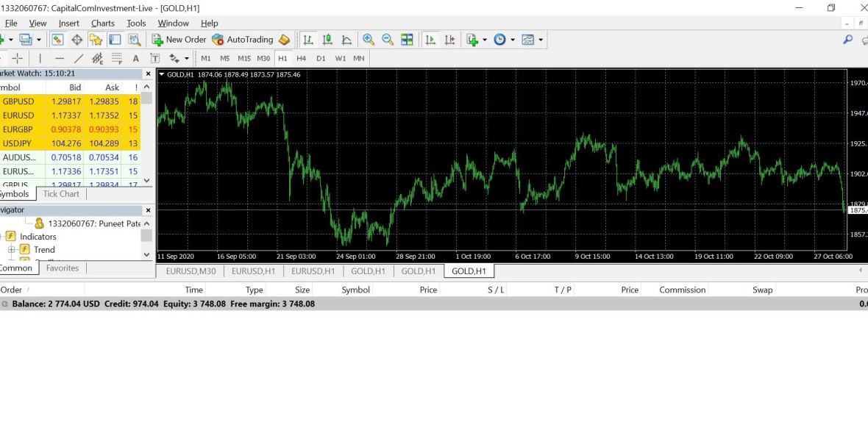The width and height of the screenshot is (868, 441).
Task: Open the Help menu
Action: point(209,24)
